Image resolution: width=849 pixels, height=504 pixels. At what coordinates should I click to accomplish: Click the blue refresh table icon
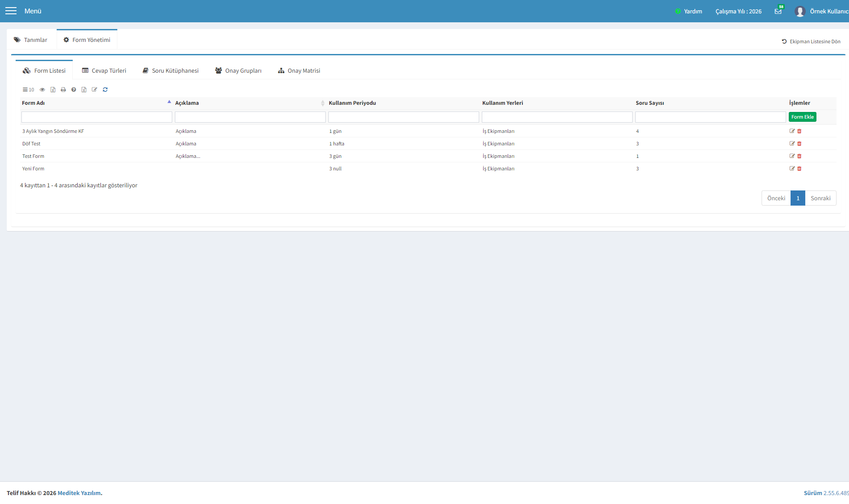pos(105,90)
